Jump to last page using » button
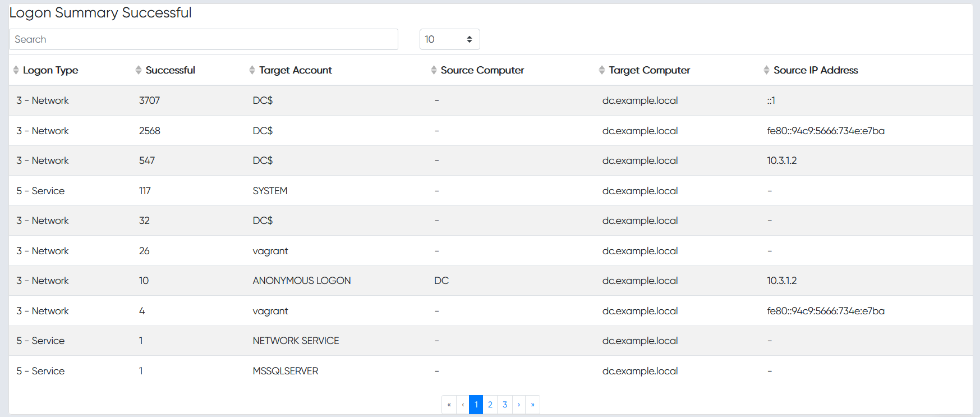 coord(532,405)
